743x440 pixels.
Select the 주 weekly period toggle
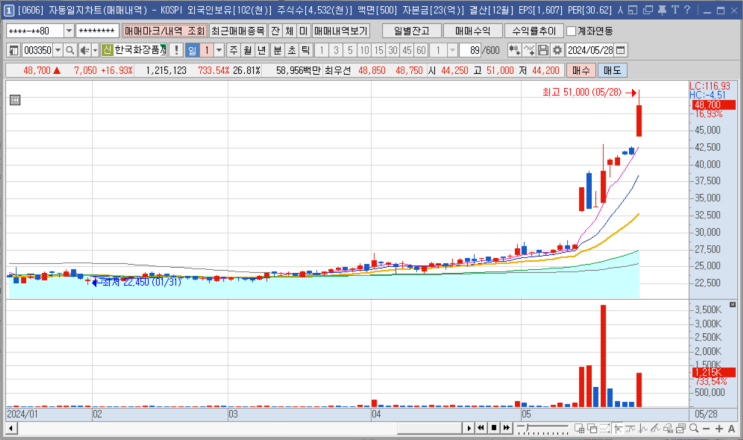[234, 50]
